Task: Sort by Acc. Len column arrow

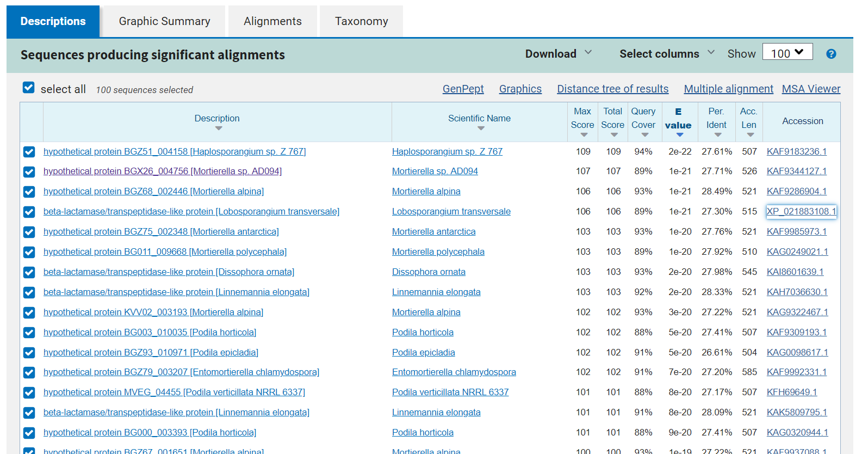Action: click(x=751, y=135)
